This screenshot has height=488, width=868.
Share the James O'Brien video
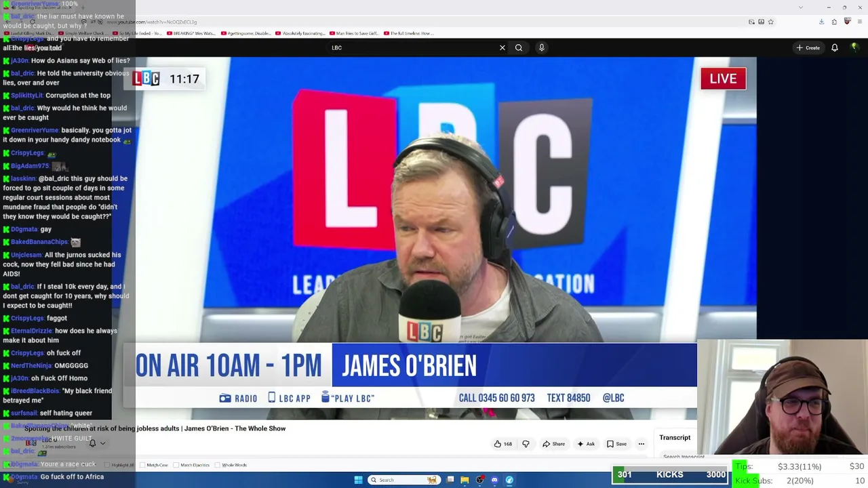553,444
